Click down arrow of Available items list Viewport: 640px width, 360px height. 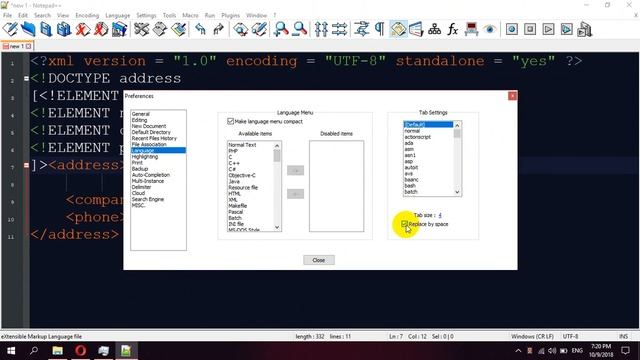pos(277,227)
